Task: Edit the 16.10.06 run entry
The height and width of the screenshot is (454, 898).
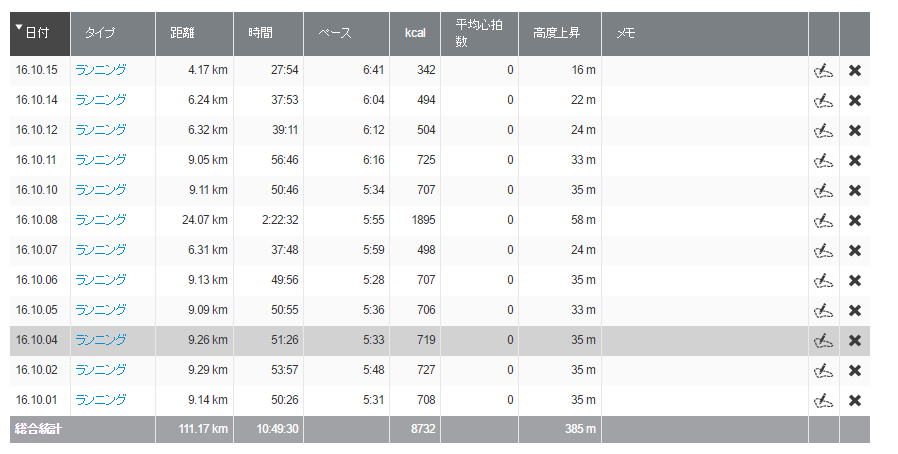Action: [823, 281]
